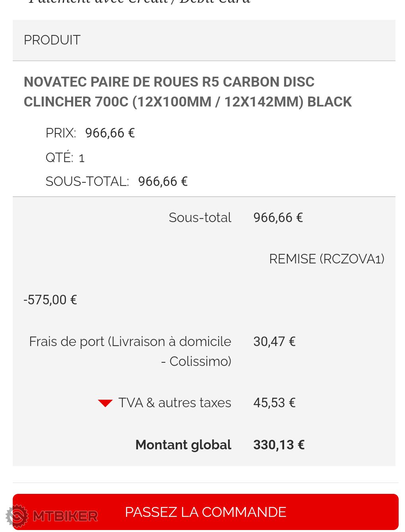Viewport: 405px width, 532px height.
Task: Expand the TVA & autres taxes triangle
Action: [105, 403]
